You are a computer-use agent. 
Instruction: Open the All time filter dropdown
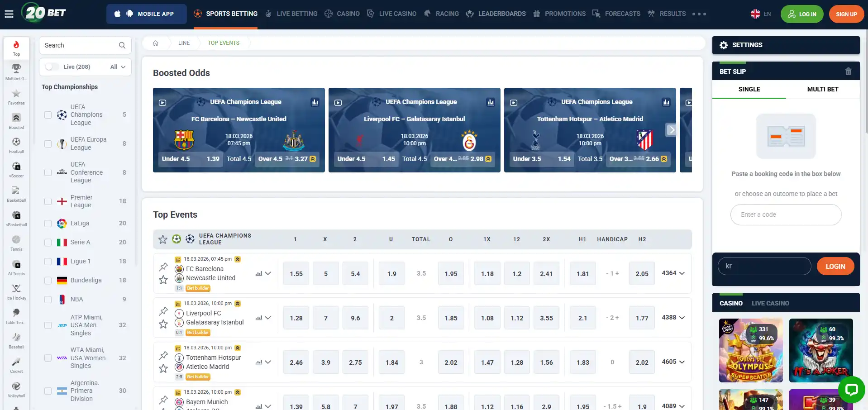point(118,67)
